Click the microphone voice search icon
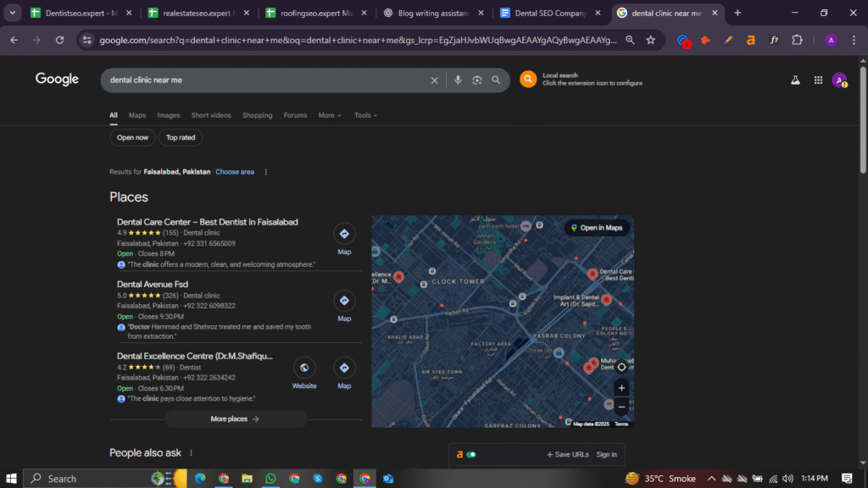Screen dimensions: 868x488 click(458, 80)
